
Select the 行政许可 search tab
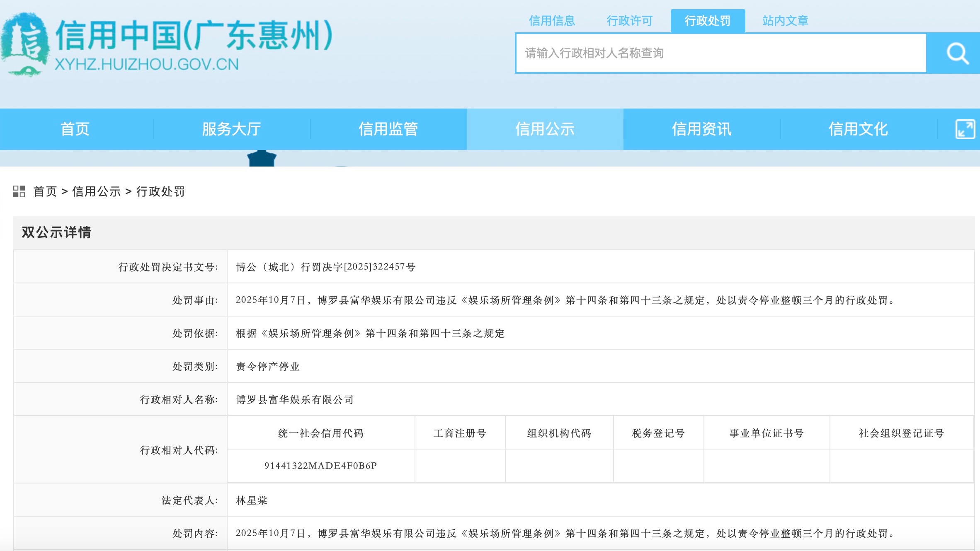coord(629,21)
